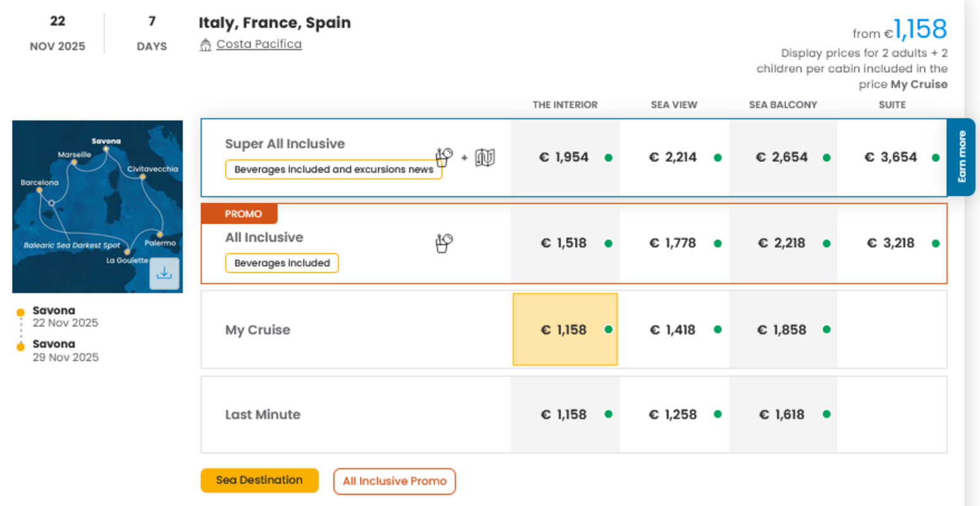Screen dimensions: 980x506
Task: Select My Cruise Interior price € 1,158
Action: tap(564, 330)
